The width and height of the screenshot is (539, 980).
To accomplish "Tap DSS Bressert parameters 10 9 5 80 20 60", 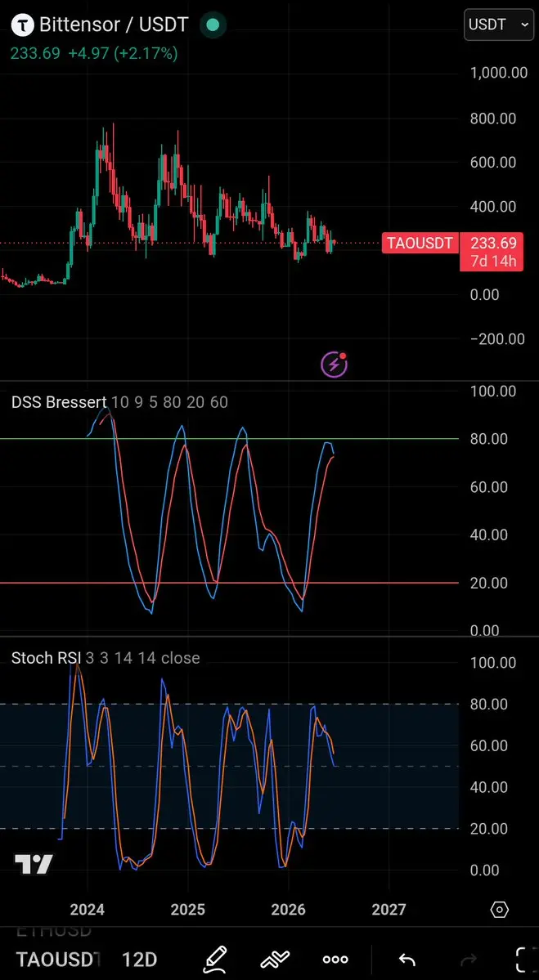I will (x=170, y=402).
